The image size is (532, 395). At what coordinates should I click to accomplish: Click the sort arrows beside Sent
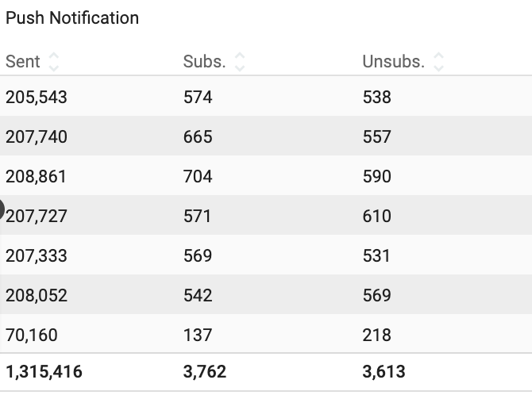click(54, 61)
